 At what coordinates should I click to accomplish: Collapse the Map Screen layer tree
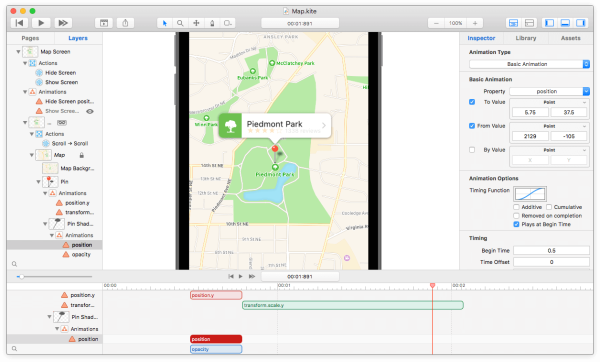coord(18,52)
